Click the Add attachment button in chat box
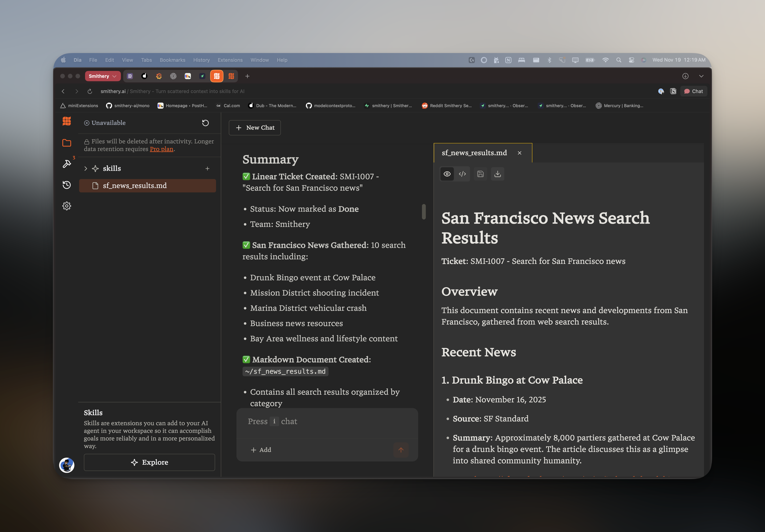The image size is (765, 532). (x=261, y=450)
